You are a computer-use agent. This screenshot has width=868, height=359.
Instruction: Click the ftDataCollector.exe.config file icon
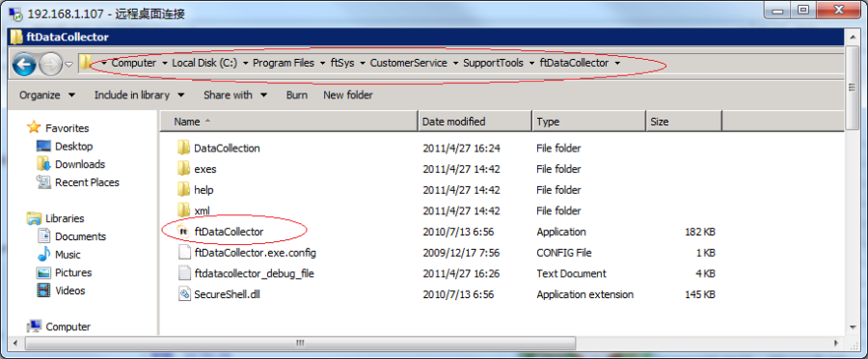pos(184,253)
